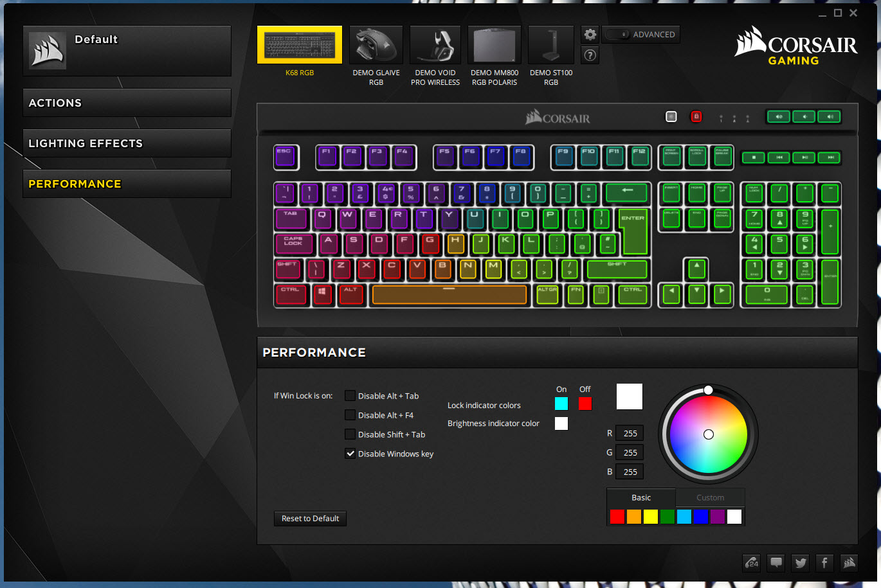Screen dimensions: 881x588
Task: Click the Backspace key on keyboard
Action: [626, 193]
